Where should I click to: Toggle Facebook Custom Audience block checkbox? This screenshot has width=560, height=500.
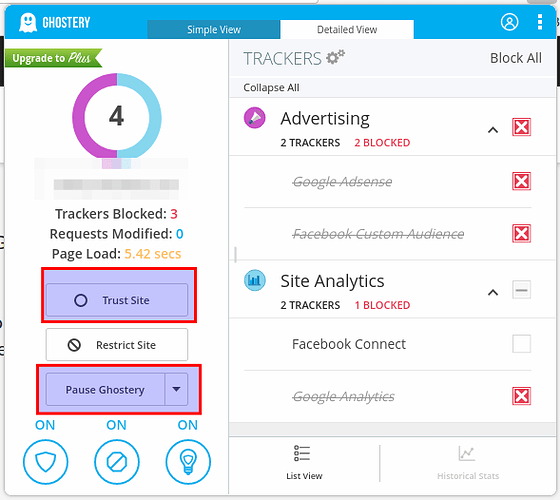point(521,233)
